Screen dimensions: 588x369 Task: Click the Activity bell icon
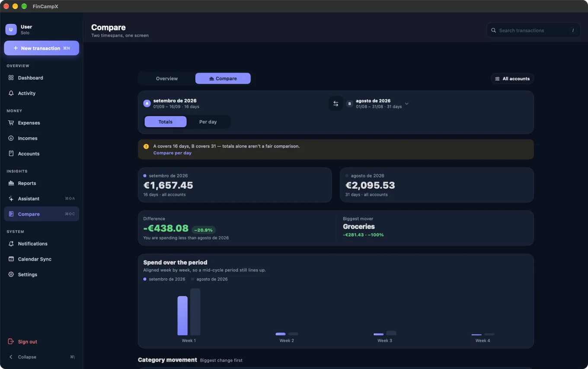coord(11,93)
